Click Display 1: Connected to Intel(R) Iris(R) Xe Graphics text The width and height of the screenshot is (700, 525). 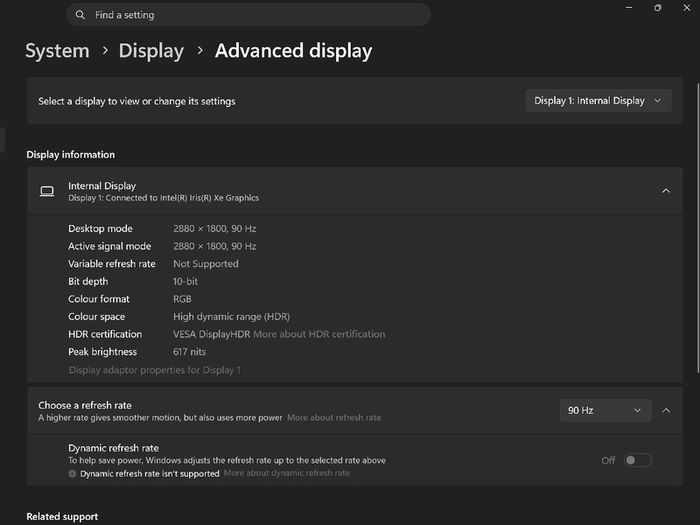[x=163, y=198]
